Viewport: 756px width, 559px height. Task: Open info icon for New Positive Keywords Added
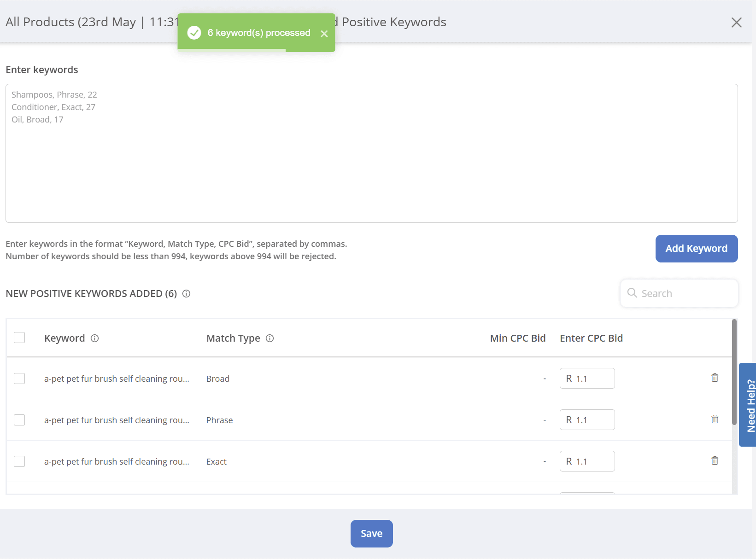coord(186,294)
